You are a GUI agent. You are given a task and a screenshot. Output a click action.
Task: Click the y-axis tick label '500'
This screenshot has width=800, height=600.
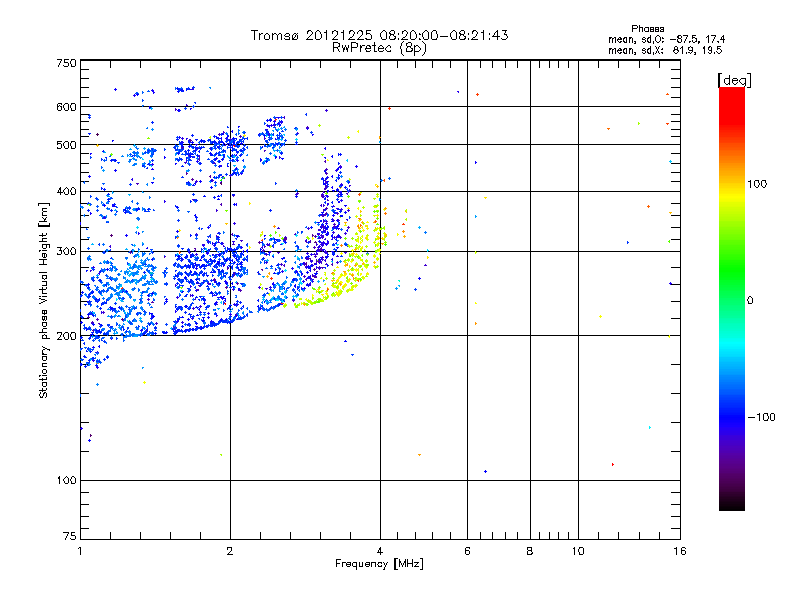click(x=66, y=145)
